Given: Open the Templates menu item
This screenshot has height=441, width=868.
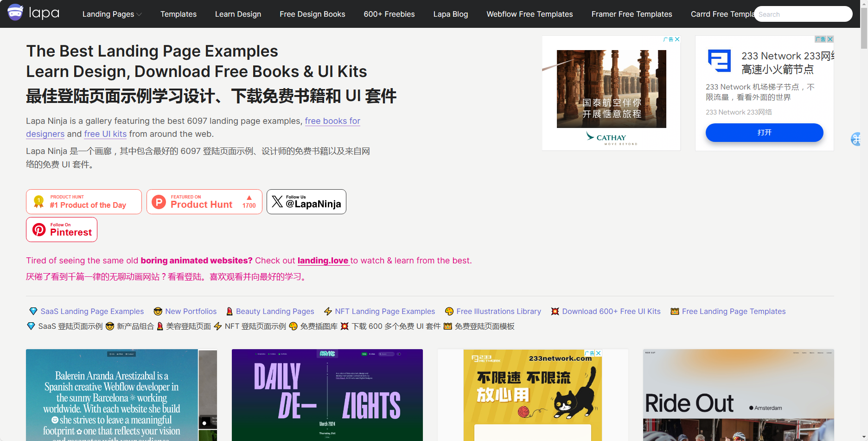Looking at the screenshot, I should [179, 14].
